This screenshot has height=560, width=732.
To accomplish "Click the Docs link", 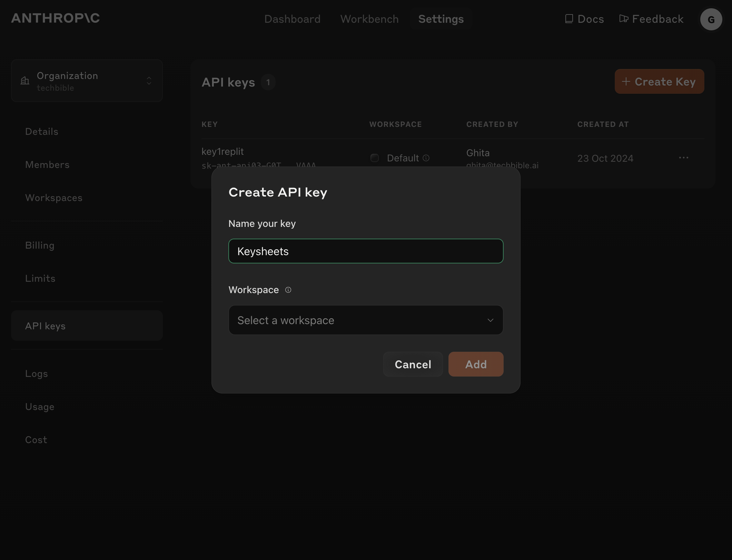I will point(584,19).
